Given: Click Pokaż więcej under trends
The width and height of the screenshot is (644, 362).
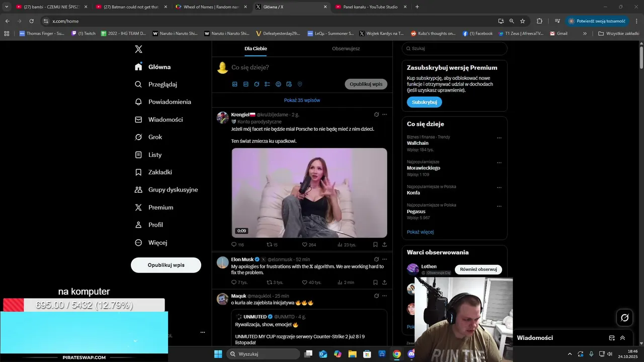Looking at the screenshot, I should (x=420, y=232).
